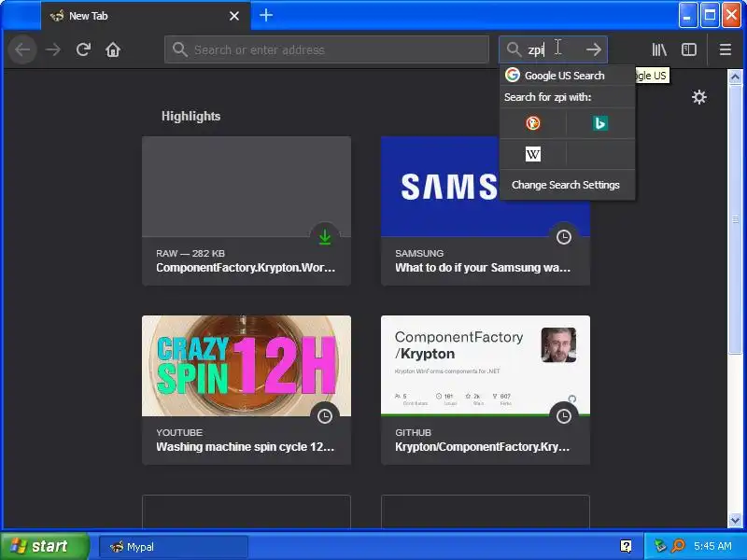747x560 pixels.
Task: Search zpi with DuckDuckGo icon
Action: (x=532, y=123)
